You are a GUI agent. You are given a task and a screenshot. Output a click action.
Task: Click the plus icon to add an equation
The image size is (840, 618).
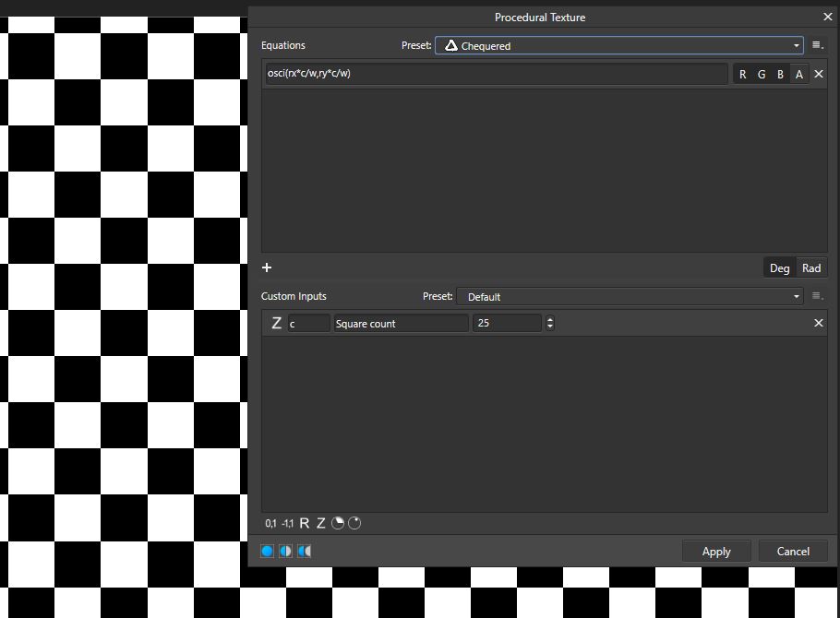point(267,268)
